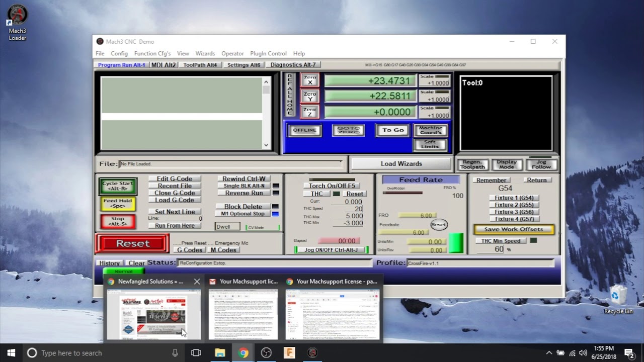Select Fixture 2 (G55)

(514, 205)
